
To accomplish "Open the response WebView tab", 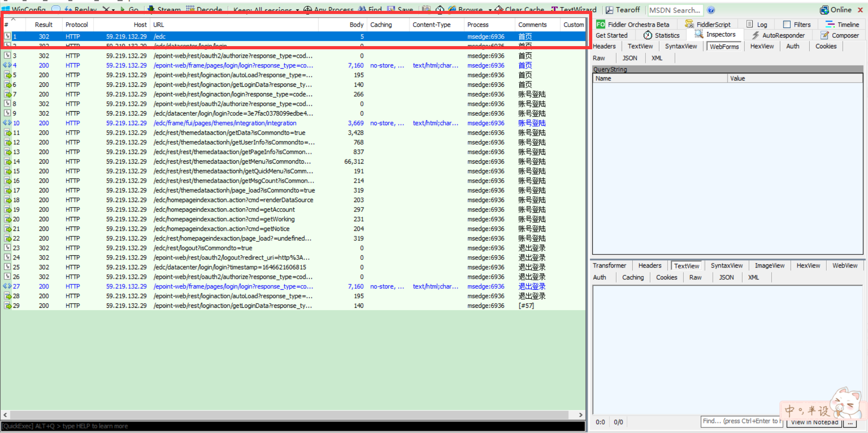I will [x=845, y=265].
